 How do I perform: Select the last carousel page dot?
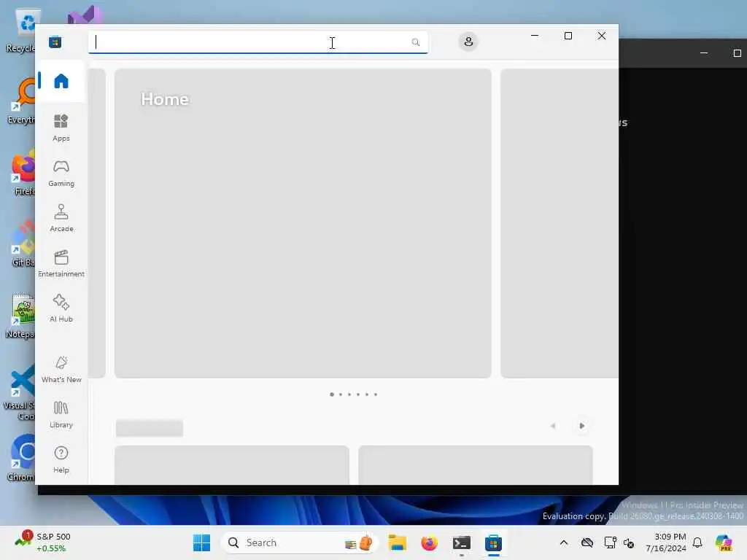[376, 394]
